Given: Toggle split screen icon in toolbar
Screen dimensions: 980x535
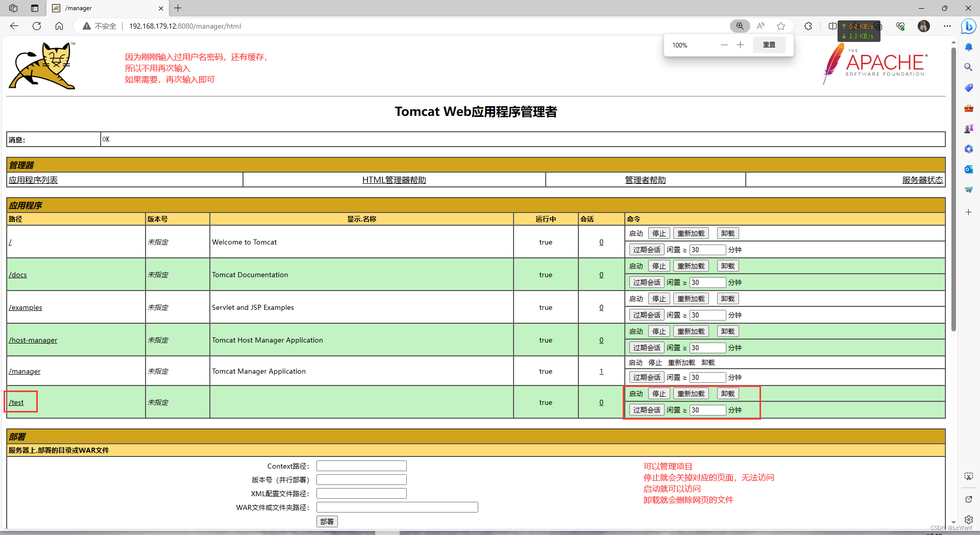Looking at the screenshot, I should click(832, 26).
